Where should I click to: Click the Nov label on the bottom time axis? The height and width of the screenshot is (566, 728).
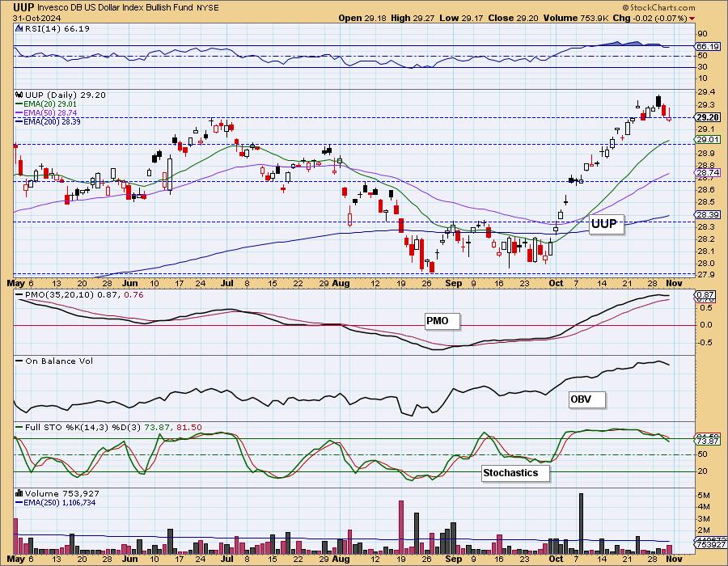tap(674, 559)
